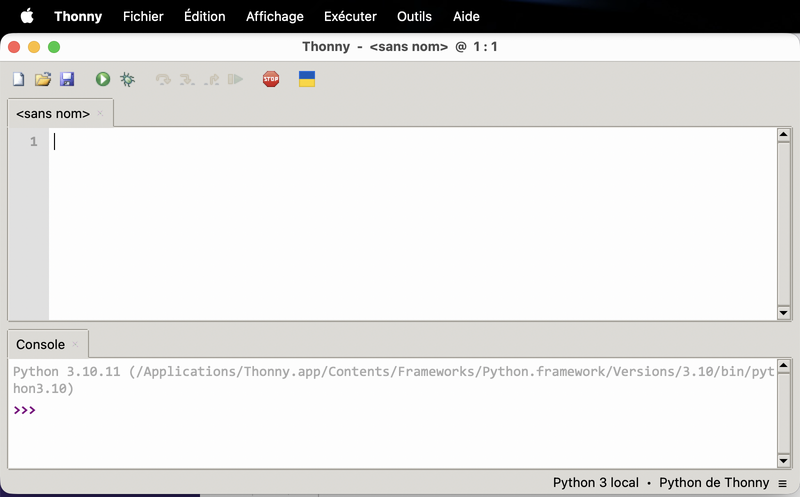Click the console scrollbar up arrow
The height and width of the screenshot is (497, 800).
click(x=784, y=365)
